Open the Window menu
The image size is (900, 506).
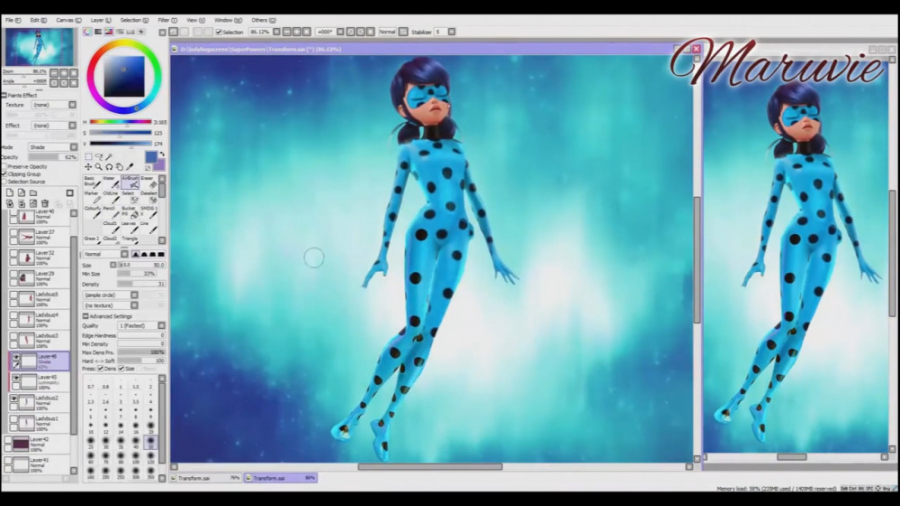[228, 20]
